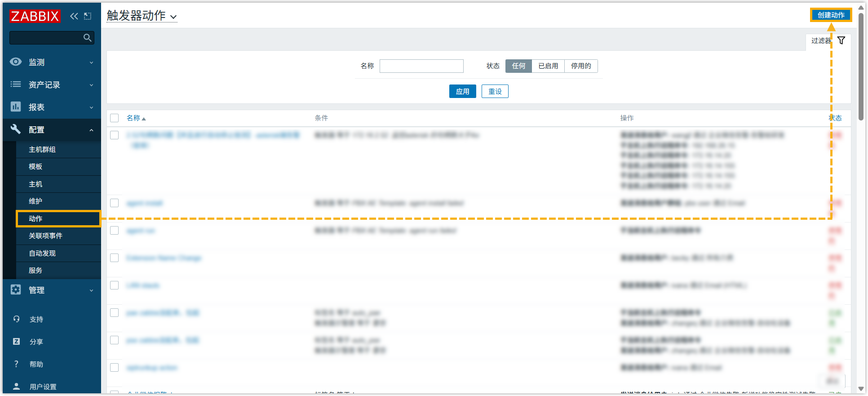868x396 pixels.
Task: Open 帮助 help question icon
Action: 17,364
